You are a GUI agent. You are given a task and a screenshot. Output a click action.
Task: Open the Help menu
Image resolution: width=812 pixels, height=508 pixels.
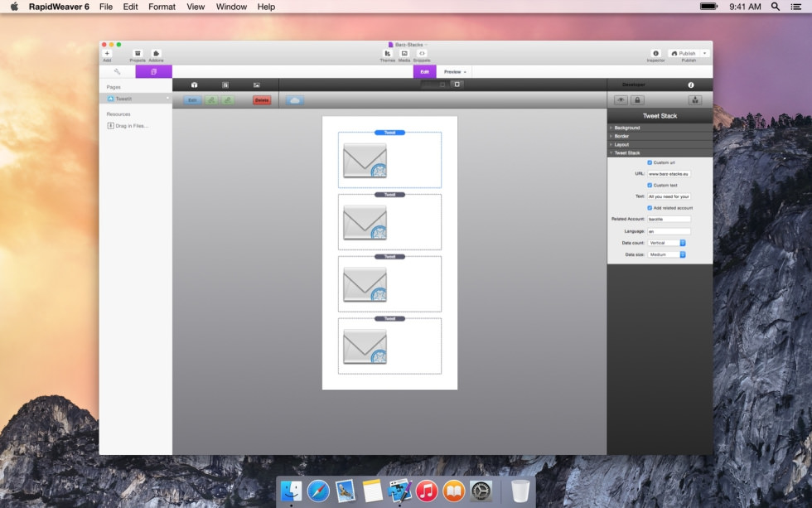pos(266,7)
